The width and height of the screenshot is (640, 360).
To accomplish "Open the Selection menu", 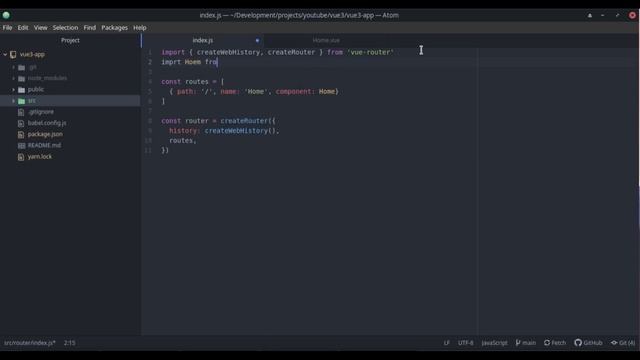I will (x=65, y=28).
